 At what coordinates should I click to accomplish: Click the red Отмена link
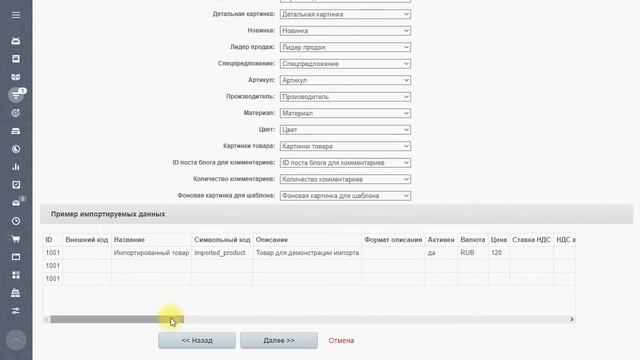tap(341, 340)
